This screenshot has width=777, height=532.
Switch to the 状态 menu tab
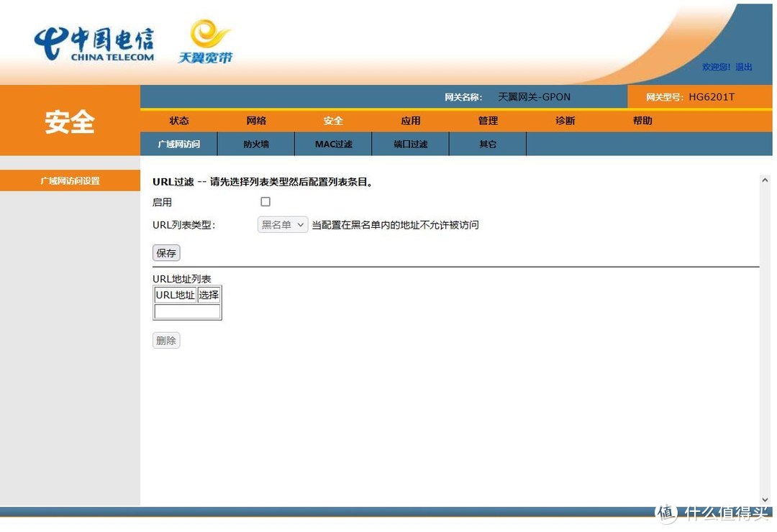tap(178, 121)
